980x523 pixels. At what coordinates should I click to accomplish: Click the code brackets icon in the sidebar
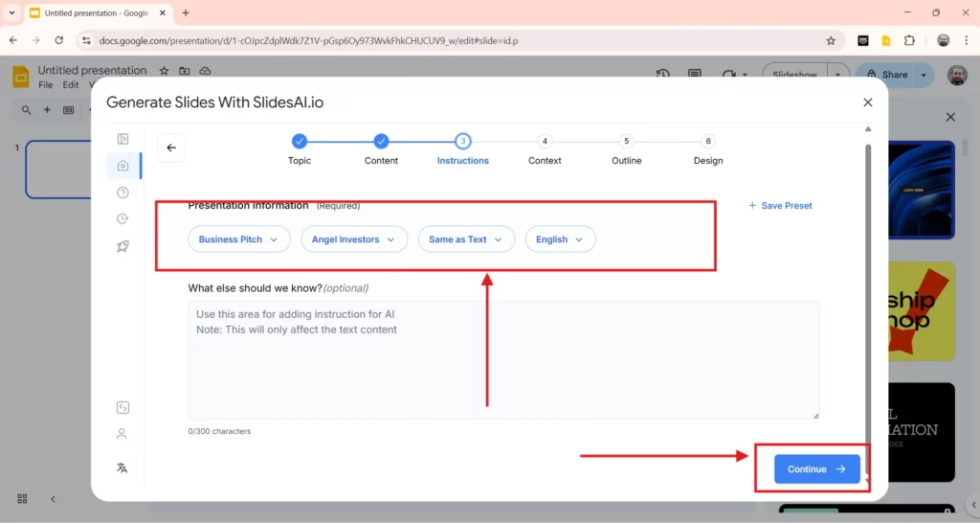122,407
